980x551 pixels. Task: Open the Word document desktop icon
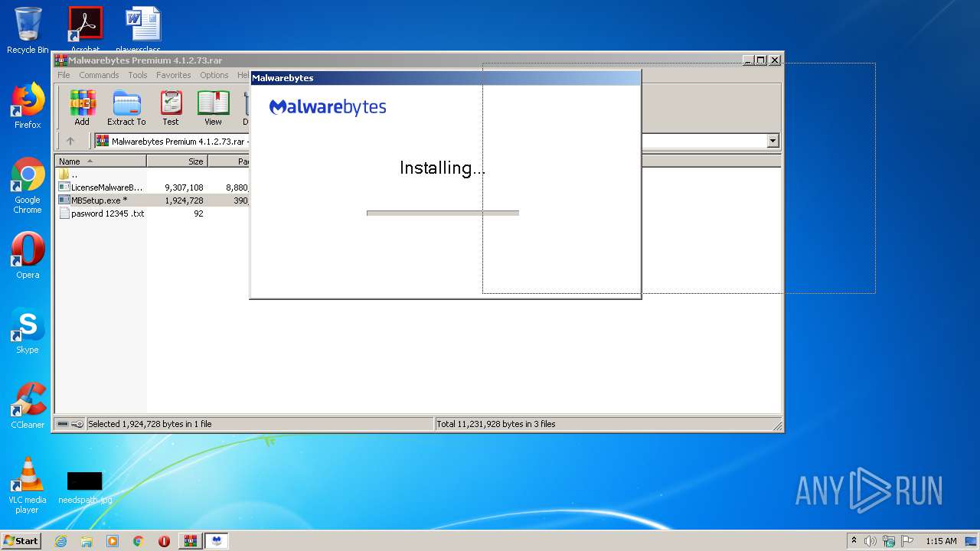(143, 31)
